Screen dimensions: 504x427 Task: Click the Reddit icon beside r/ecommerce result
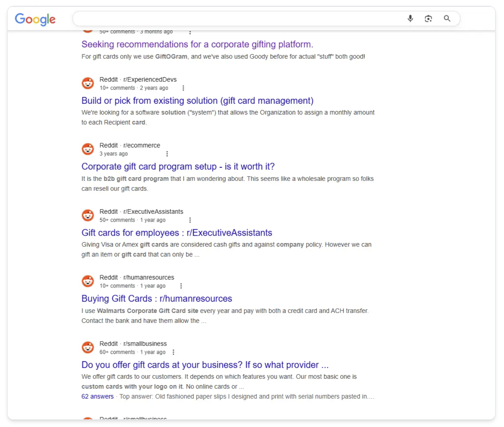coord(87,149)
